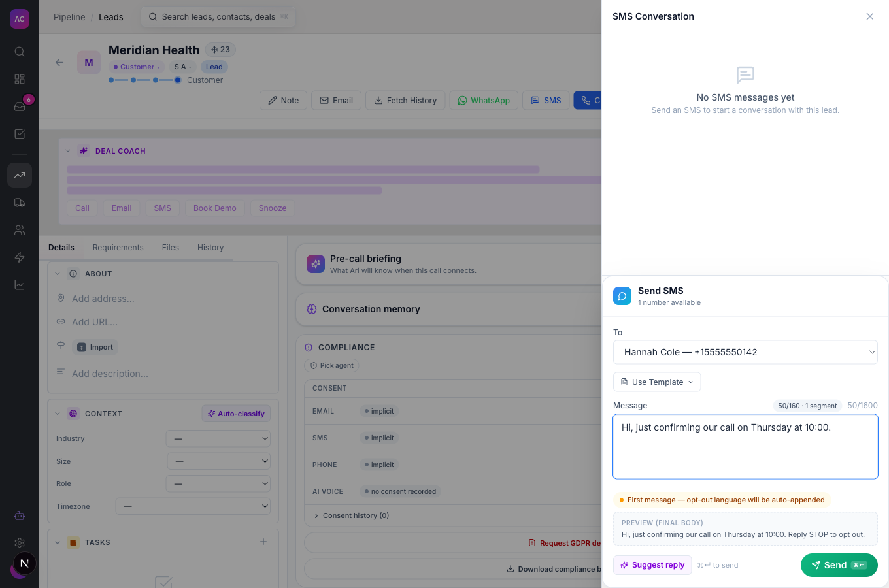Open the Size dropdown
Viewport: 889px width, 588px height.
(x=218, y=461)
